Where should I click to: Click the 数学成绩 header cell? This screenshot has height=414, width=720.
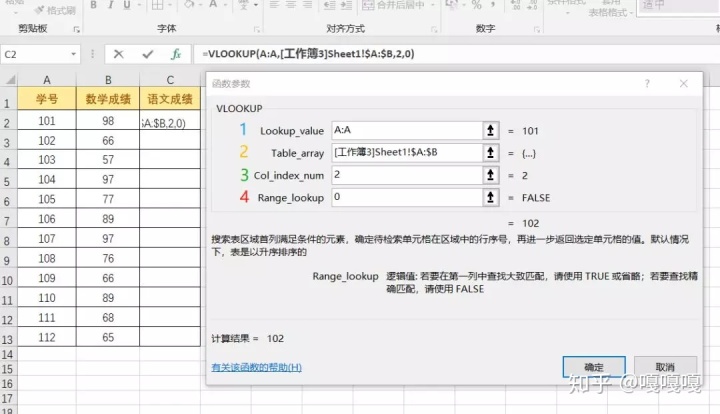108,99
